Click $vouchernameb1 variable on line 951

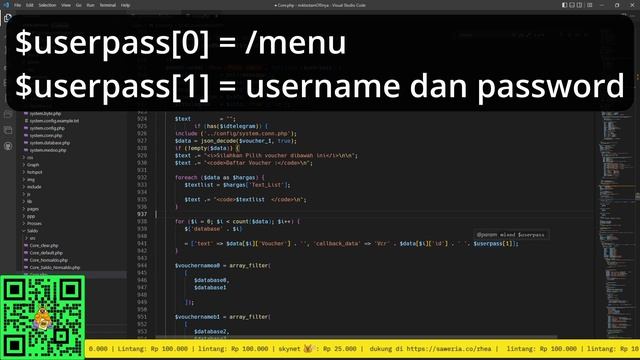197,317
